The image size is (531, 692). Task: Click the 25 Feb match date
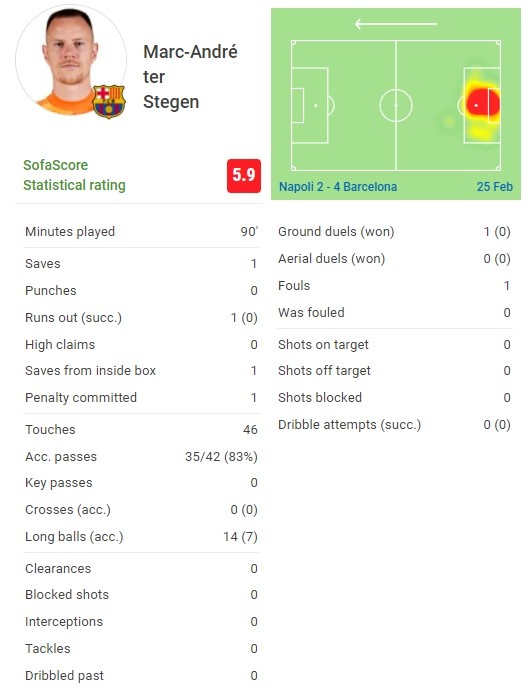494,187
